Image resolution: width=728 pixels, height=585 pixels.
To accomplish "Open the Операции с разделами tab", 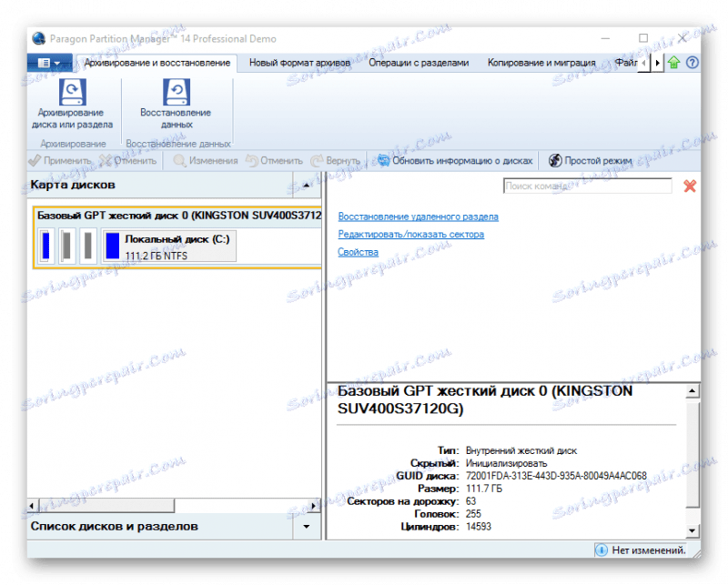I will [419, 63].
